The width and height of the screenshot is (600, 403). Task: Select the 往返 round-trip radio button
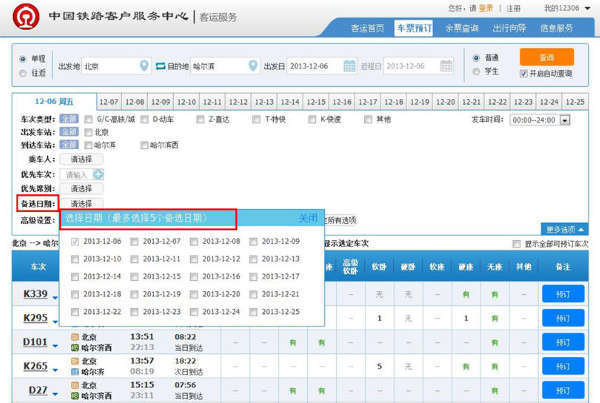pyautogui.click(x=23, y=72)
